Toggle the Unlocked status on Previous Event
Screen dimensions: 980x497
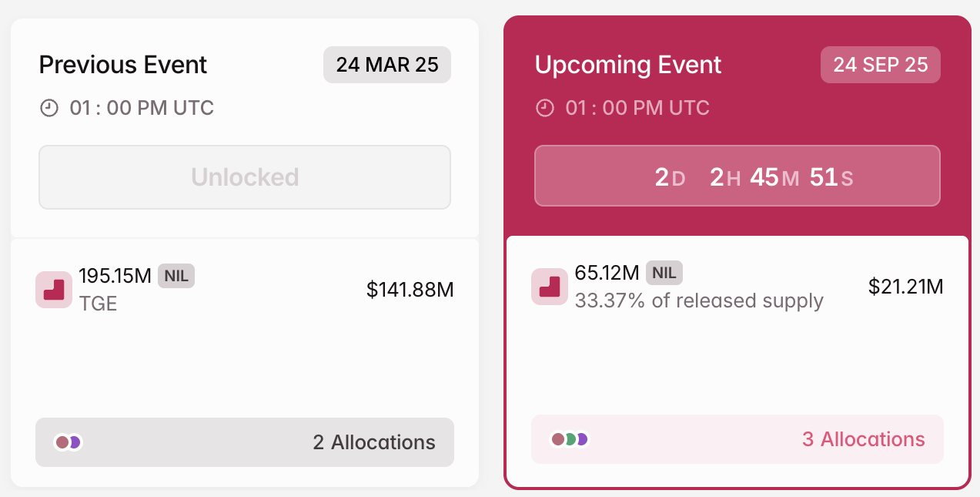244,176
